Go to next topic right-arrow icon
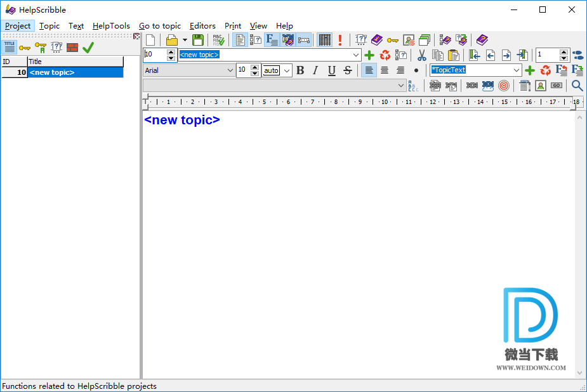This screenshot has width=587, height=392. click(x=506, y=55)
